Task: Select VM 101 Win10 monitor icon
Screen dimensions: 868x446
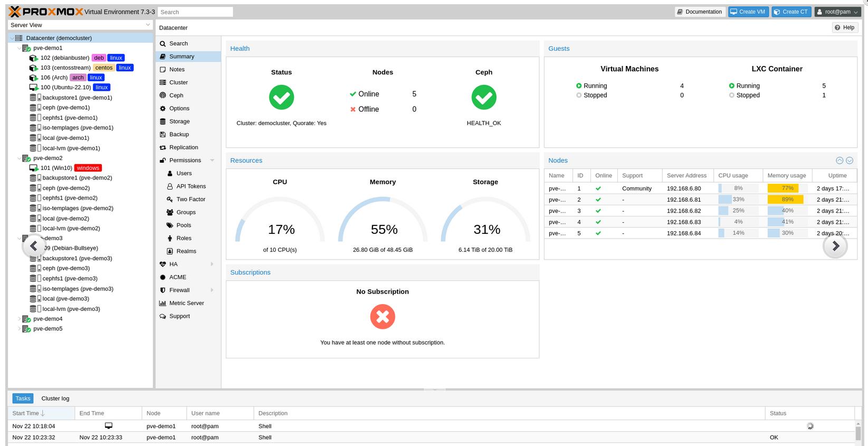Action: (x=33, y=168)
